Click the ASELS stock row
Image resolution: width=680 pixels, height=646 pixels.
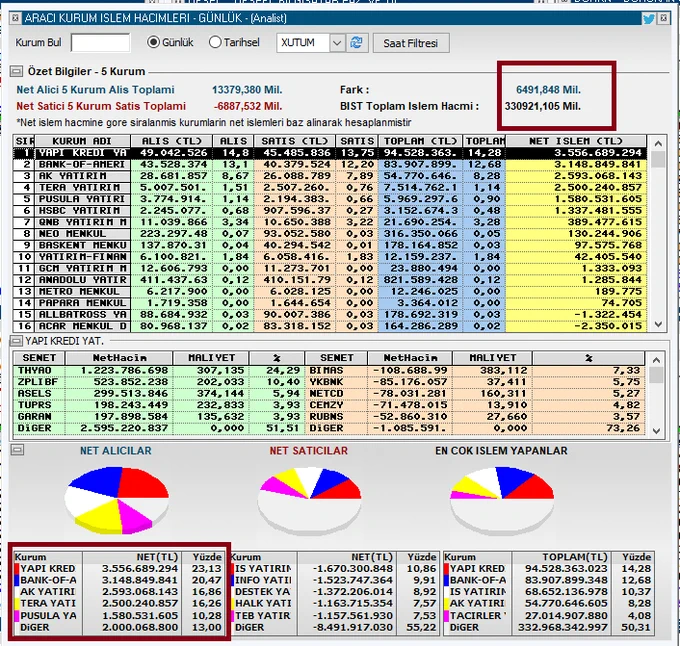159,394
